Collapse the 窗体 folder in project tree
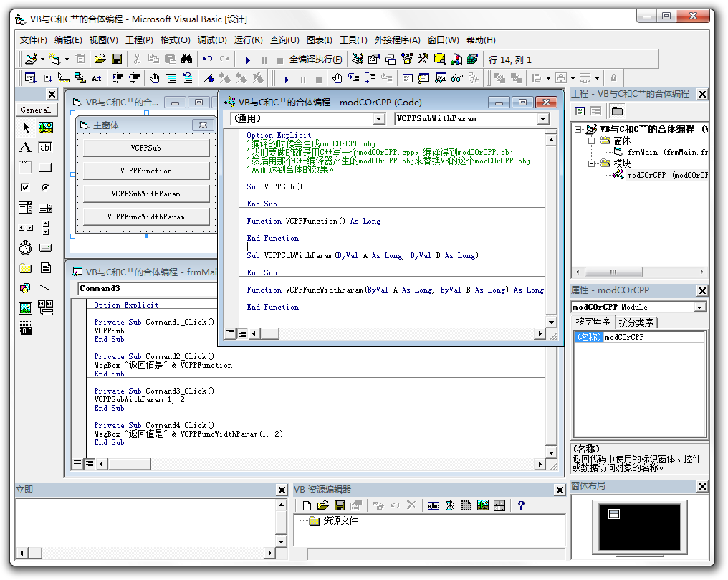The image size is (728, 580). (x=592, y=141)
